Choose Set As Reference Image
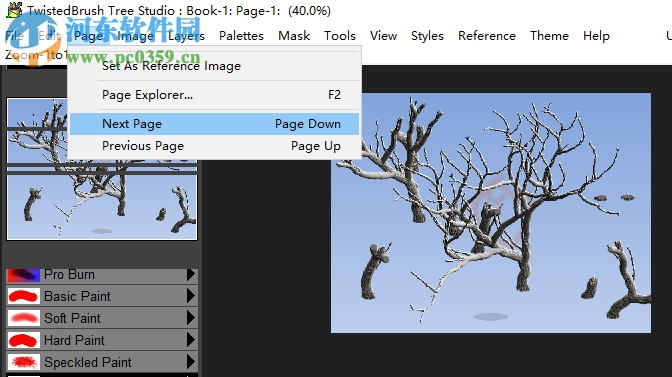This screenshot has height=377, width=672. tap(214, 66)
